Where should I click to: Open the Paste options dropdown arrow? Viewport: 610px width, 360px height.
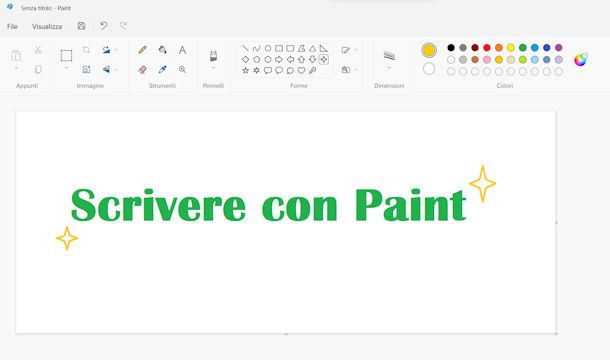click(16, 68)
